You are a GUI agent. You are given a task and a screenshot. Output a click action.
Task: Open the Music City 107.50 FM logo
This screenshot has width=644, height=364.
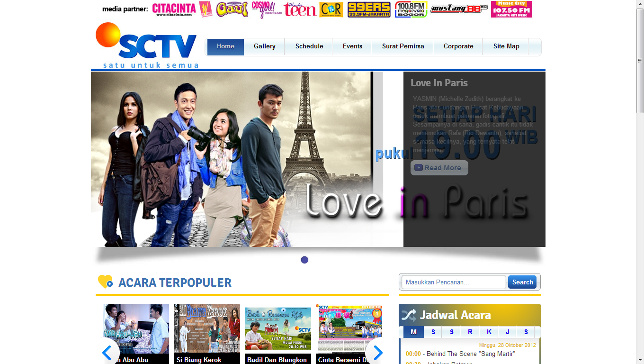(x=511, y=9)
